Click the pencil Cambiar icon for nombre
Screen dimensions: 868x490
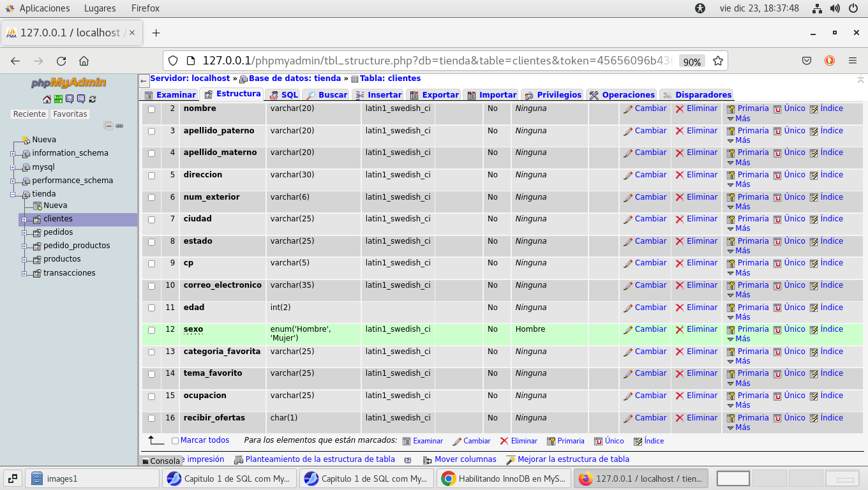click(628, 109)
